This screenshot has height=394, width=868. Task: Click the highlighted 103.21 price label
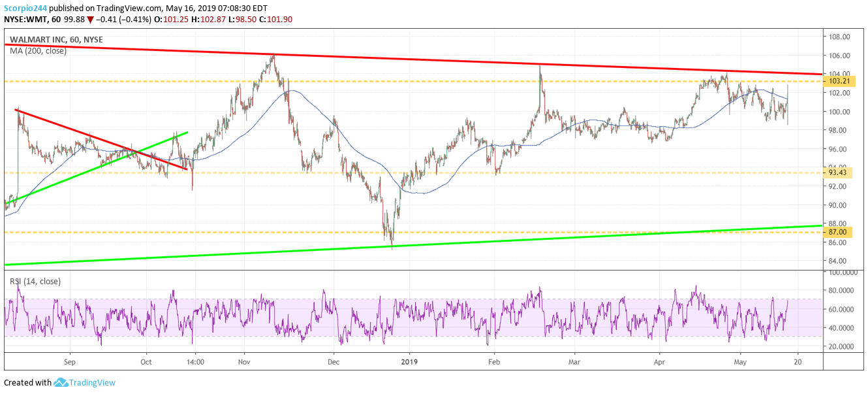pos(838,81)
